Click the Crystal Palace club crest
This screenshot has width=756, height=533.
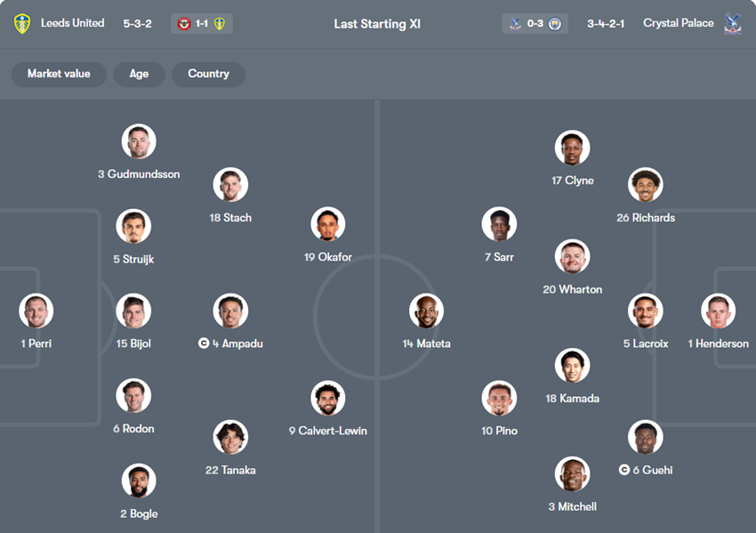[x=733, y=24]
